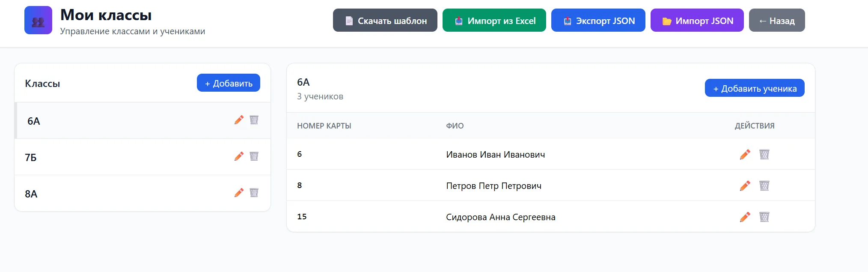868x272 pixels.
Task: Open the edit pencil for class 8А
Action: pyautogui.click(x=239, y=193)
